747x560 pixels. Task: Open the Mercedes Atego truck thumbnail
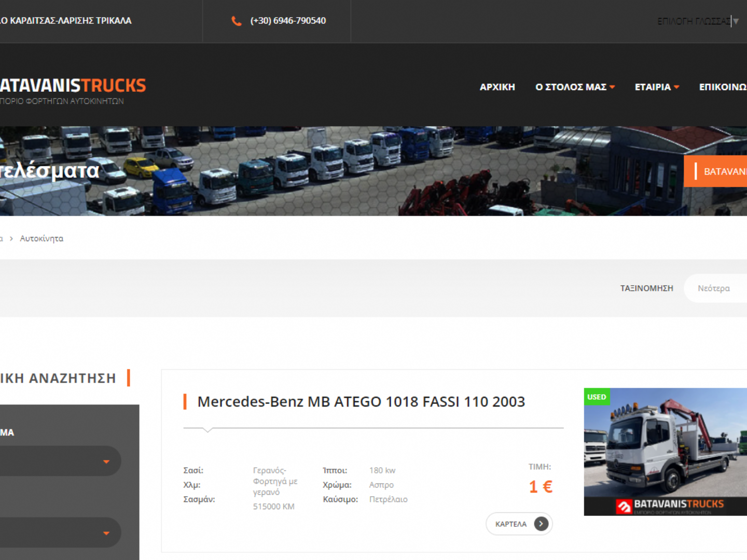tap(666, 452)
